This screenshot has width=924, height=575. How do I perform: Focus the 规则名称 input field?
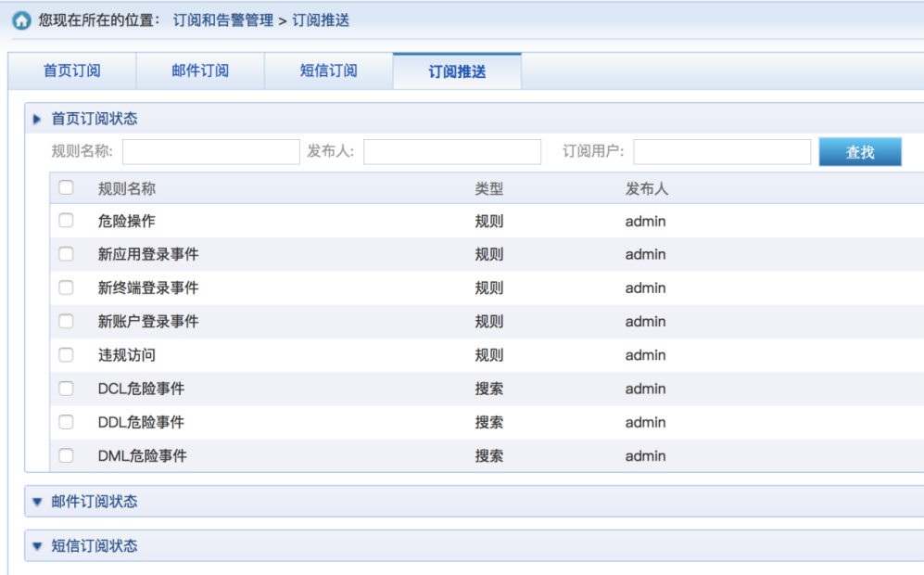[211, 151]
